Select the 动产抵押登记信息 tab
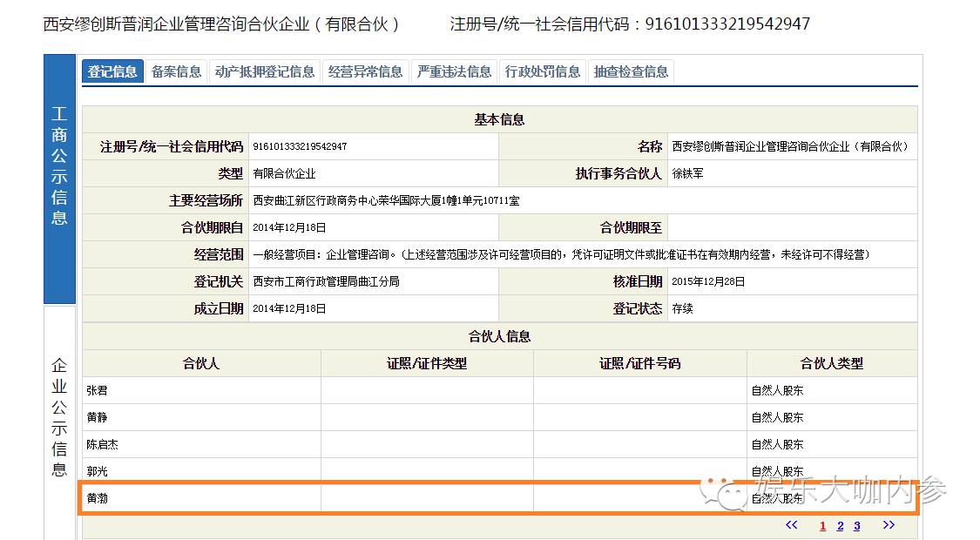 click(x=265, y=71)
